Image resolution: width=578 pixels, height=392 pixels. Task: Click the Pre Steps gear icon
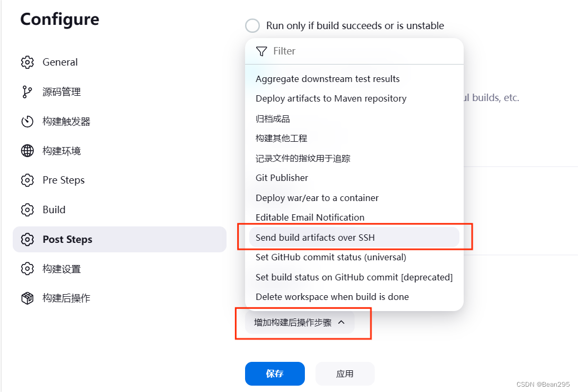click(x=27, y=180)
